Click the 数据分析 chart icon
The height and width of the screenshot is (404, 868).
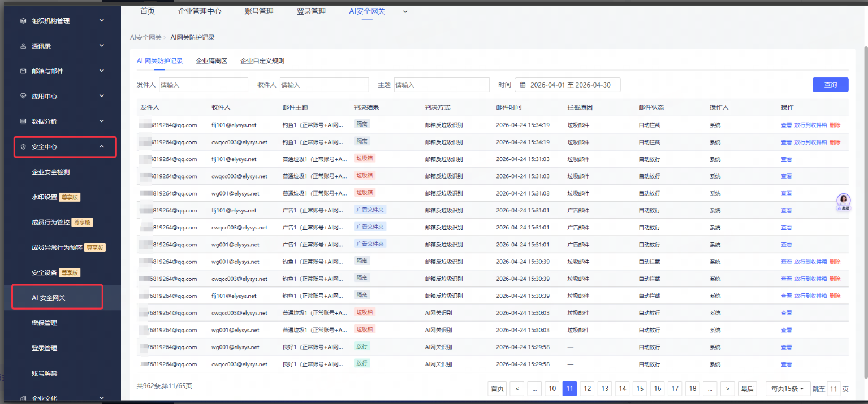coord(23,121)
